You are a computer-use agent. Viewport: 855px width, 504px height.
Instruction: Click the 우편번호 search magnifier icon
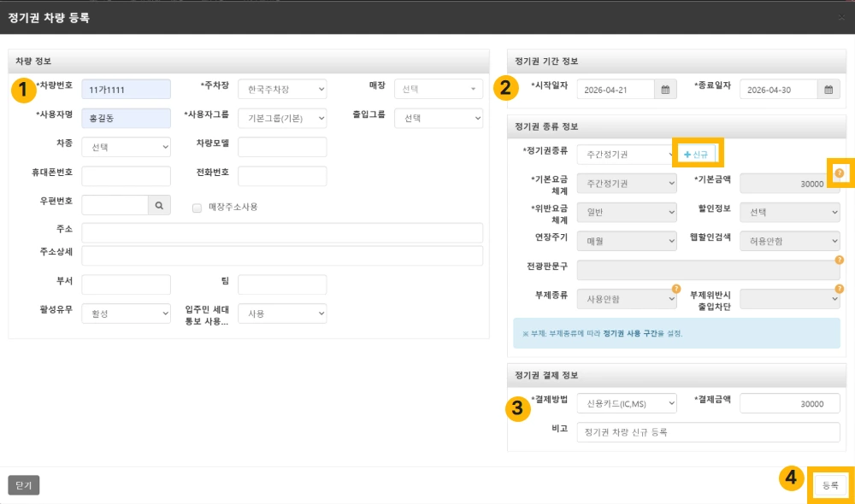pos(159,205)
